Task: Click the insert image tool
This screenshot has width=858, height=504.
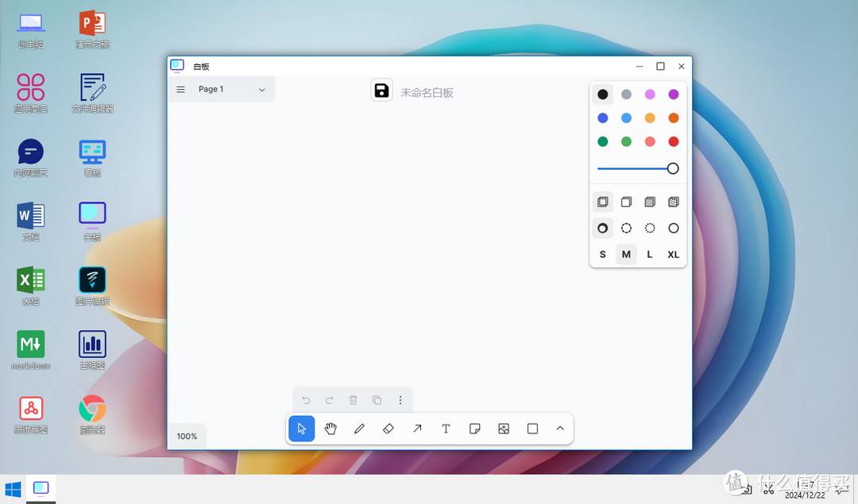Action: click(x=504, y=429)
